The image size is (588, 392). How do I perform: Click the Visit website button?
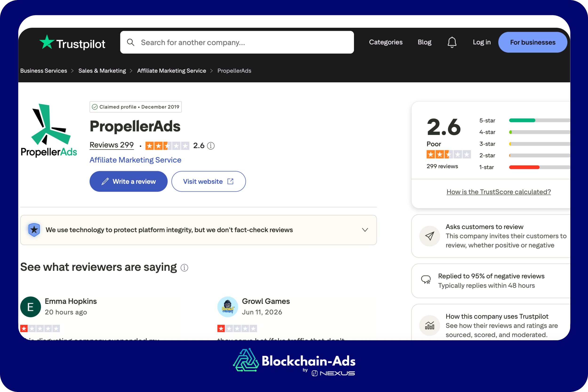208,182
